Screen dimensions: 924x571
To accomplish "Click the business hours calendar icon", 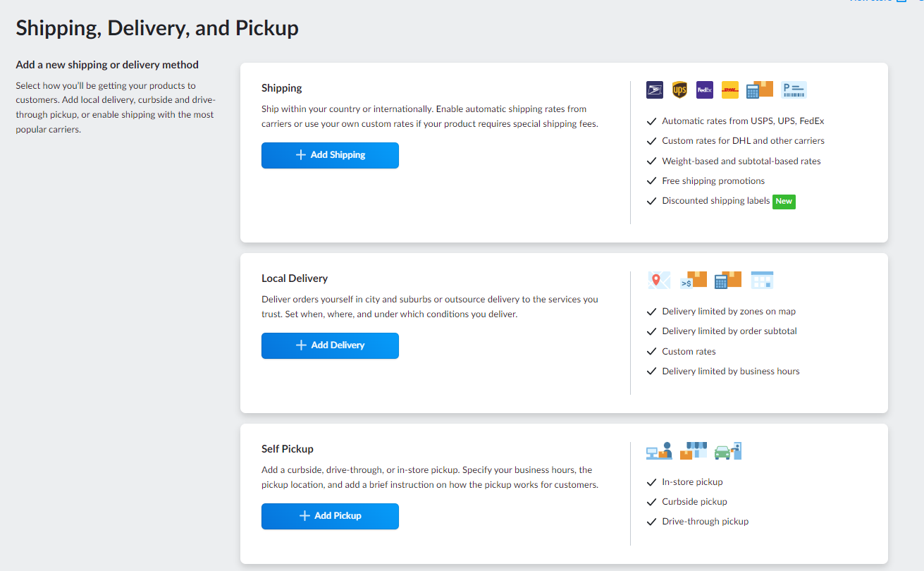I will point(763,280).
